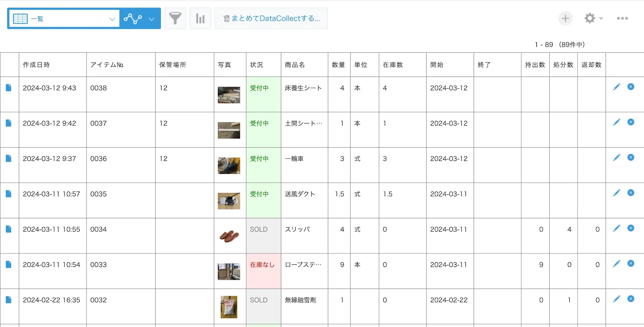Click the まとめてDataCollectする button
This screenshot has width=644, height=327.
[271, 19]
